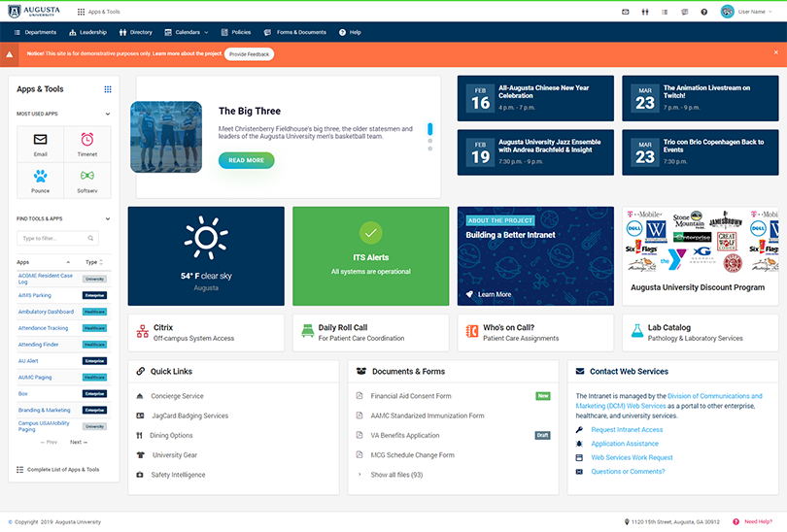The width and height of the screenshot is (787, 532).
Task: Expand Show all files (93)
Action: pyautogui.click(x=396, y=475)
